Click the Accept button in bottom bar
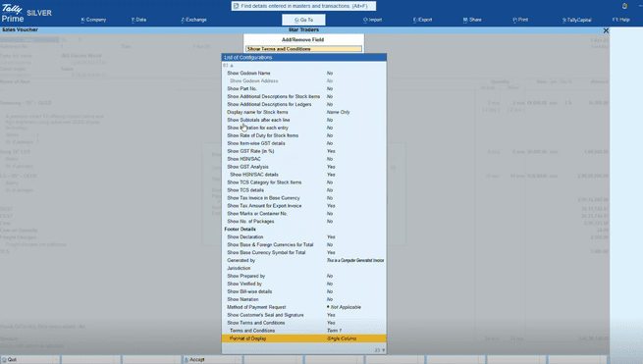The image size is (643, 364). 212,359
